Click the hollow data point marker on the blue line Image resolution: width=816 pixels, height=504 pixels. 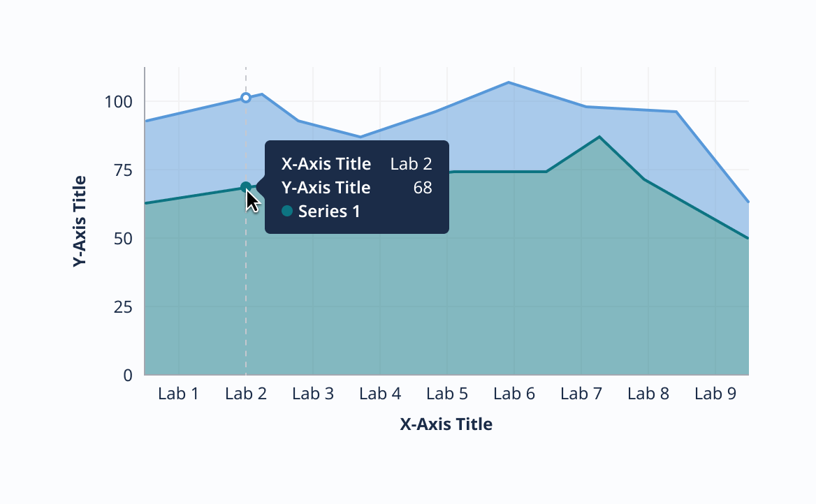point(246,98)
